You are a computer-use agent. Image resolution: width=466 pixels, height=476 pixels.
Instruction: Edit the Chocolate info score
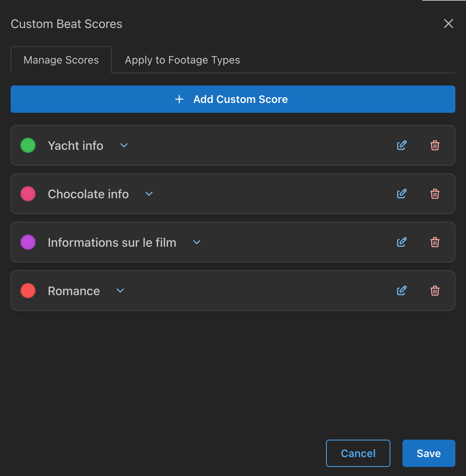coord(402,194)
